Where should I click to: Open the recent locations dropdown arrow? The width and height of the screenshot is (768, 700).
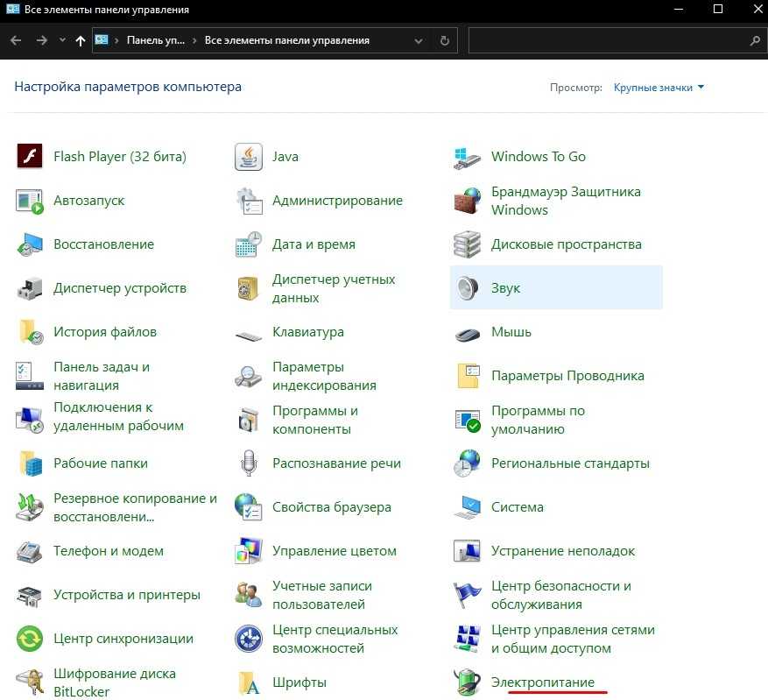click(x=62, y=40)
